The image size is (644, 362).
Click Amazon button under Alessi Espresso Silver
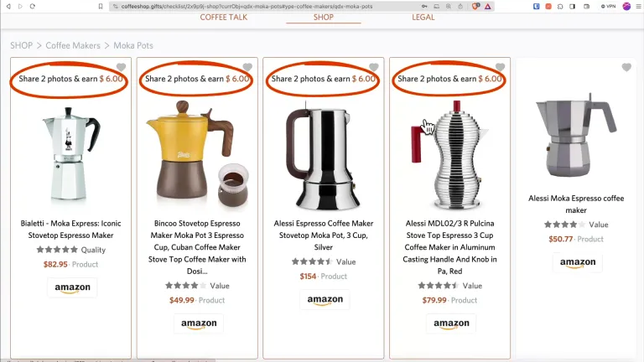click(x=325, y=300)
